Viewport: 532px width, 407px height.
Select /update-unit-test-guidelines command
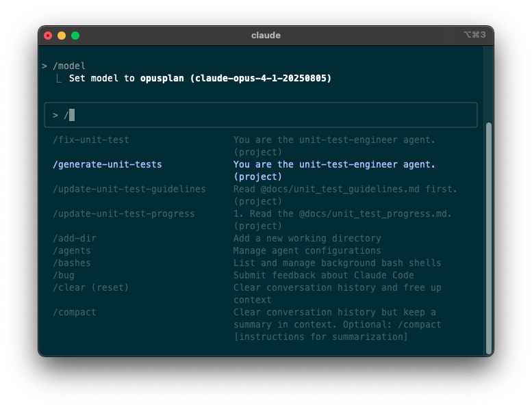[x=129, y=189]
